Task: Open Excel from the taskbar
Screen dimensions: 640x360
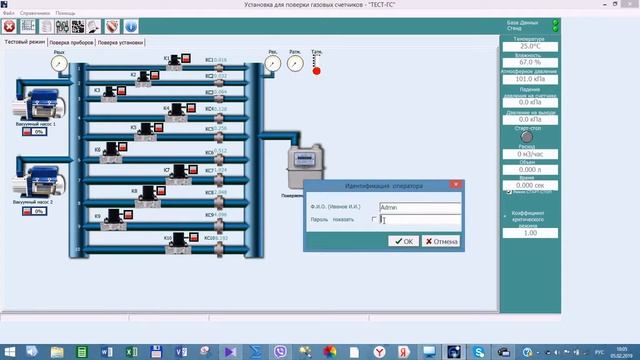Action: click(131, 351)
